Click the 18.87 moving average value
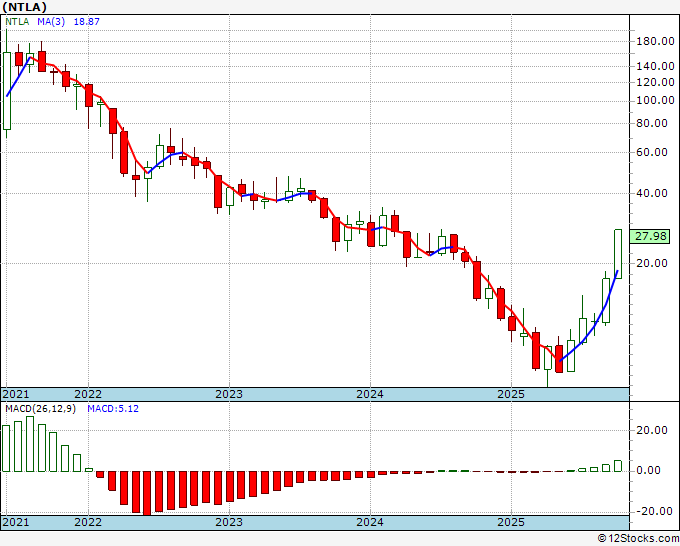The image size is (680, 546). (x=86, y=21)
